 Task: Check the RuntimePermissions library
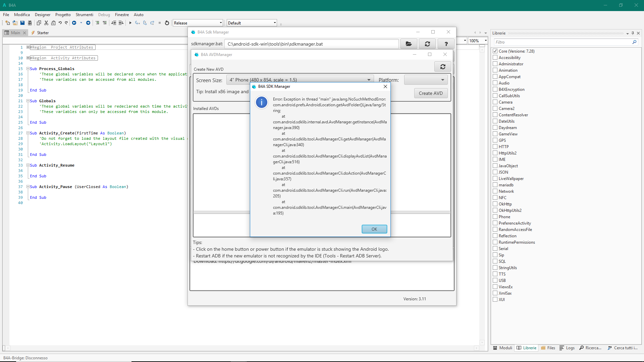point(495,242)
